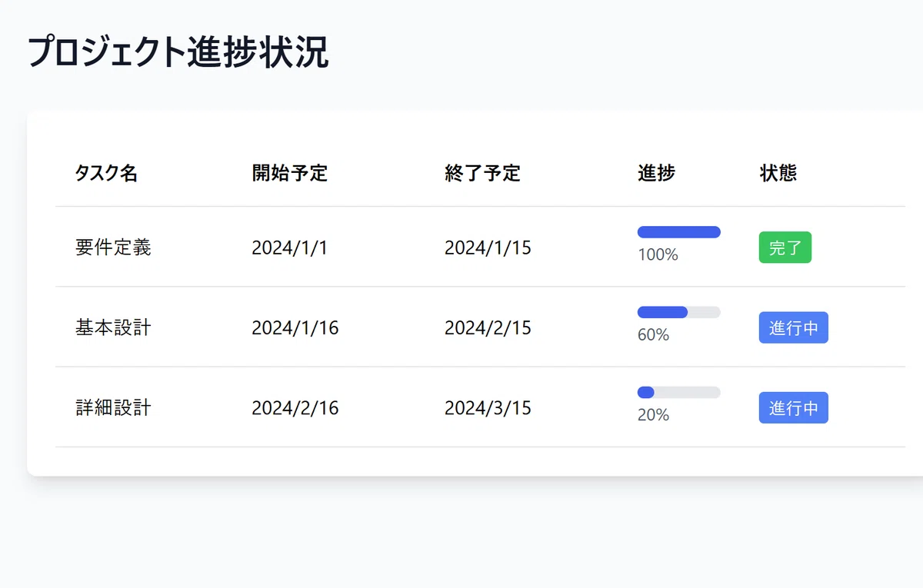
Task: Click the タスク名 column header
Action: coord(106,174)
